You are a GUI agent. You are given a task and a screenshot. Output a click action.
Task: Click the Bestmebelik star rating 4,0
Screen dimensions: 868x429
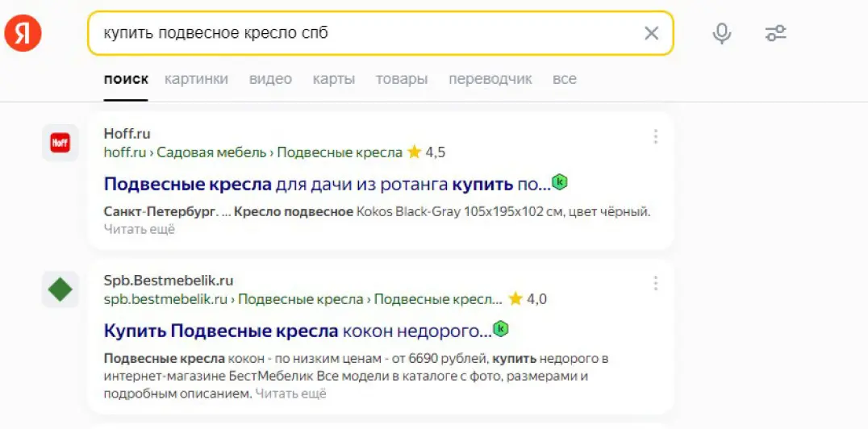528,299
